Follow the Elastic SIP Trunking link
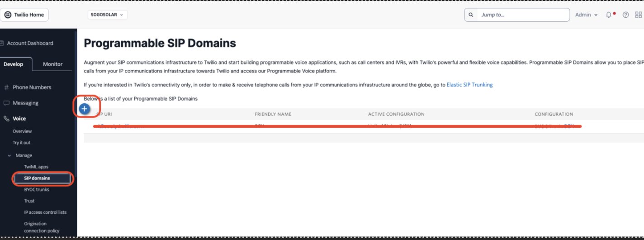644x240 pixels. click(x=469, y=85)
